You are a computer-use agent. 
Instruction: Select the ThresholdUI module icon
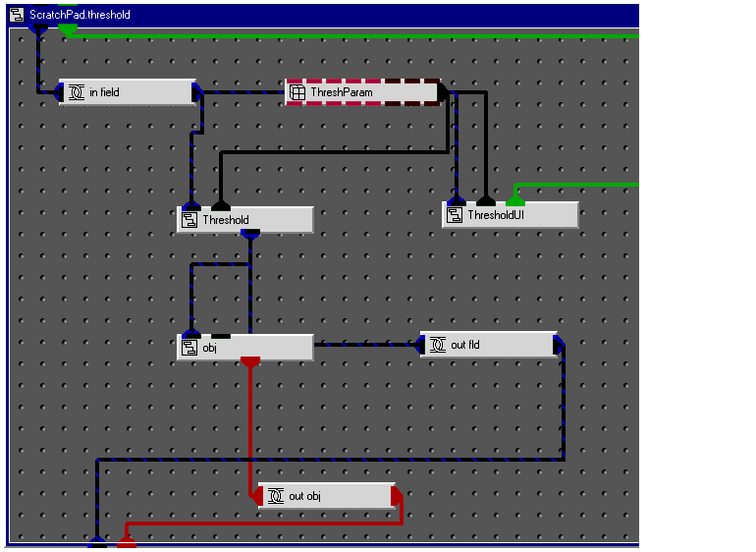pos(455,215)
